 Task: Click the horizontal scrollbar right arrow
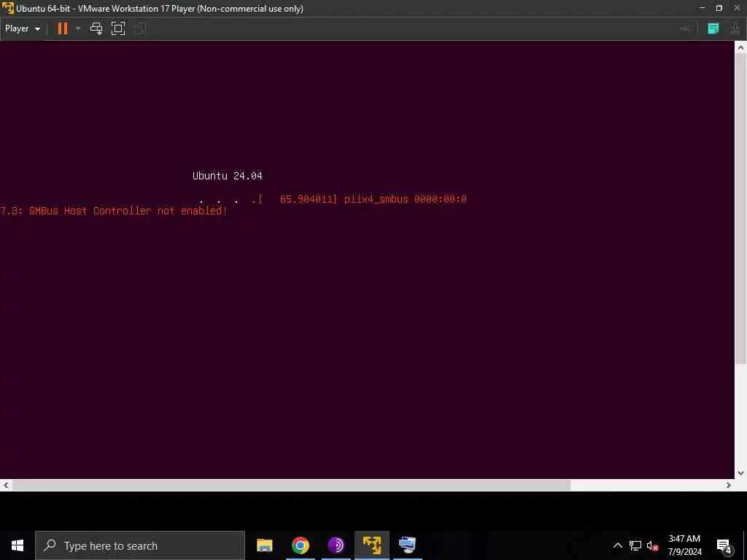(x=729, y=485)
